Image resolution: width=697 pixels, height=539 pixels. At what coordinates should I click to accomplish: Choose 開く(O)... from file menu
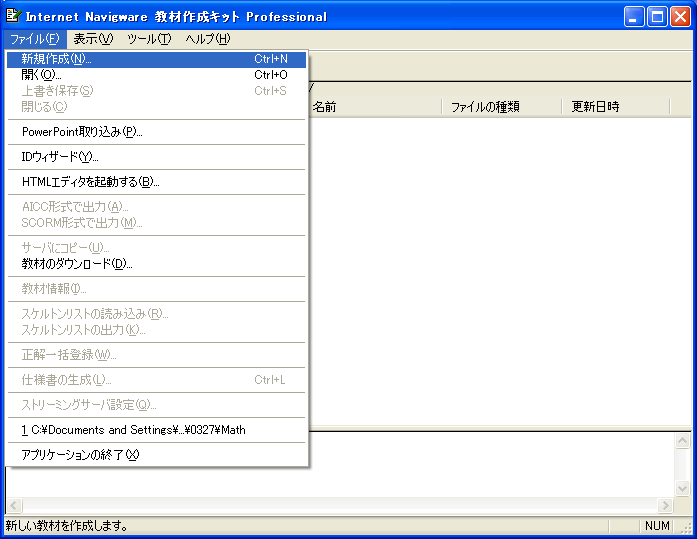156,75
